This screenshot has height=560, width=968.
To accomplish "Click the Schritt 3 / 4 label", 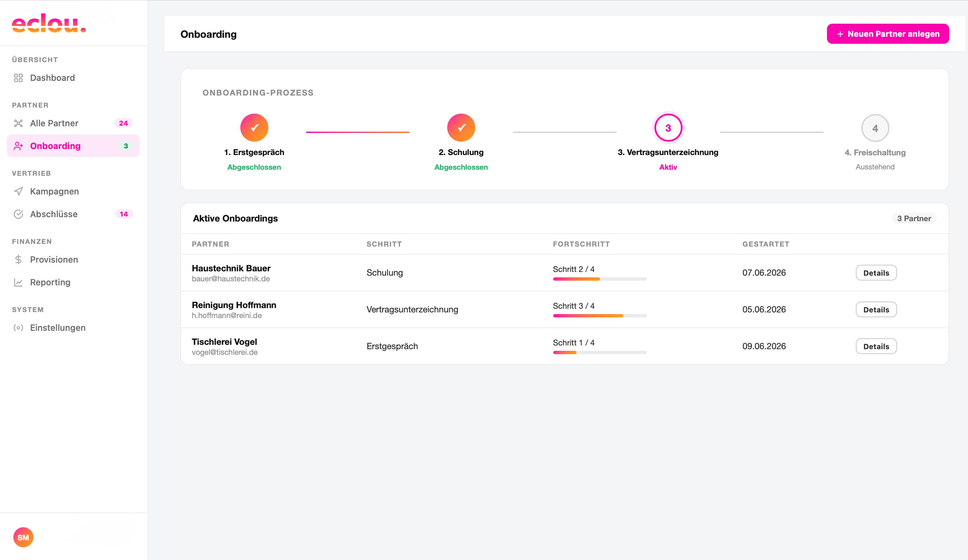I will pos(574,306).
